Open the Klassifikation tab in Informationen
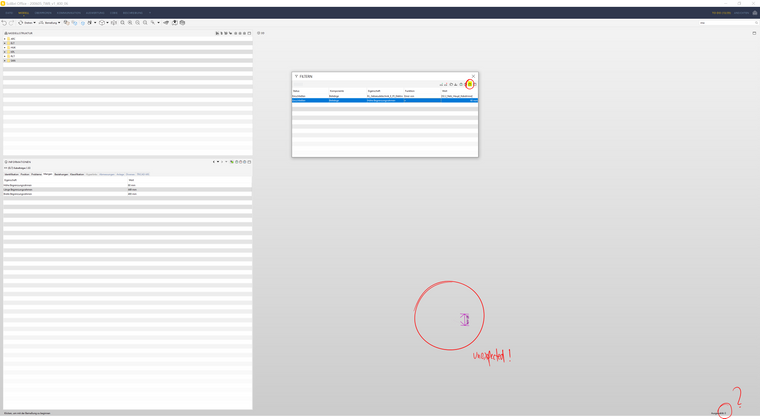The height and width of the screenshot is (419, 760). 77,174
